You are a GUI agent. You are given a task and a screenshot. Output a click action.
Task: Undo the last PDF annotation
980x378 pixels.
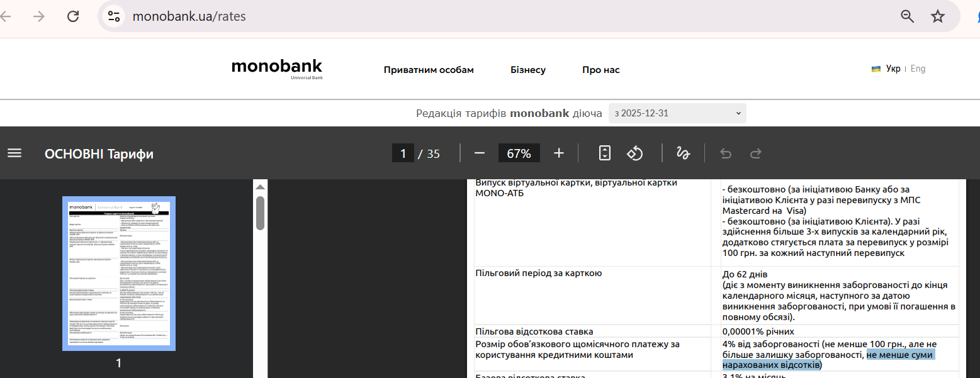coord(726,153)
